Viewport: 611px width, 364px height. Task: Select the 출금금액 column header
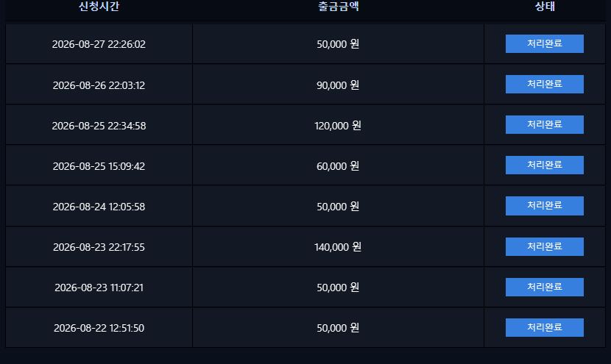pos(338,7)
